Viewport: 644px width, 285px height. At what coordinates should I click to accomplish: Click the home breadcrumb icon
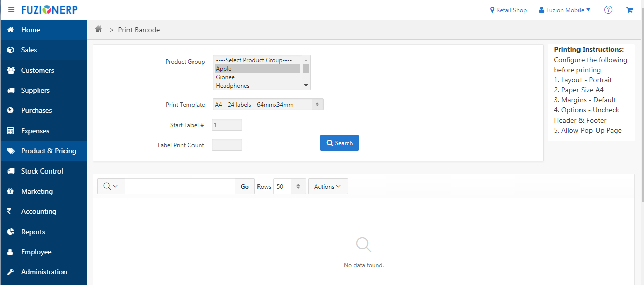point(99,29)
